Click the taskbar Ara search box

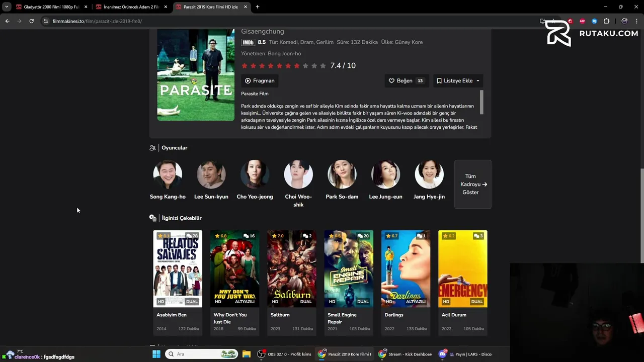[x=202, y=354]
